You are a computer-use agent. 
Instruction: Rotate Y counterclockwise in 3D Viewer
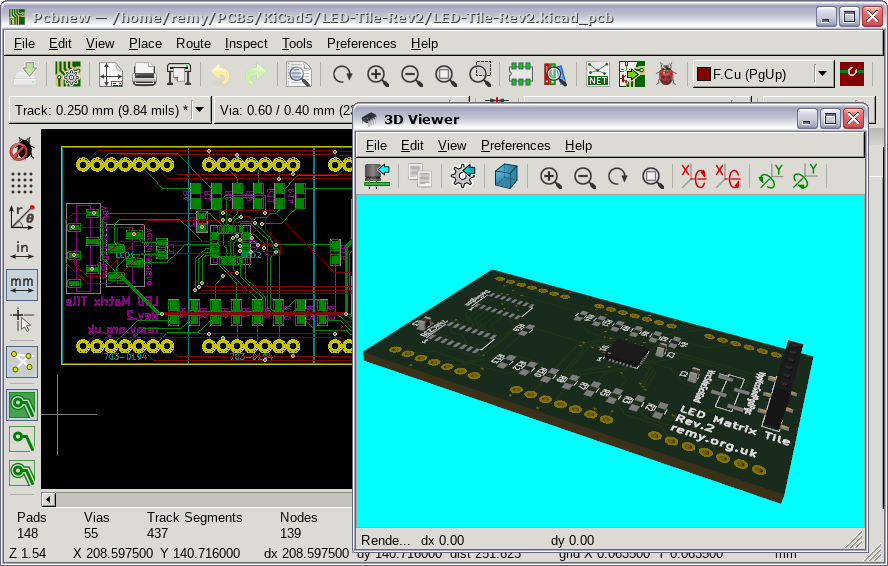pos(805,176)
